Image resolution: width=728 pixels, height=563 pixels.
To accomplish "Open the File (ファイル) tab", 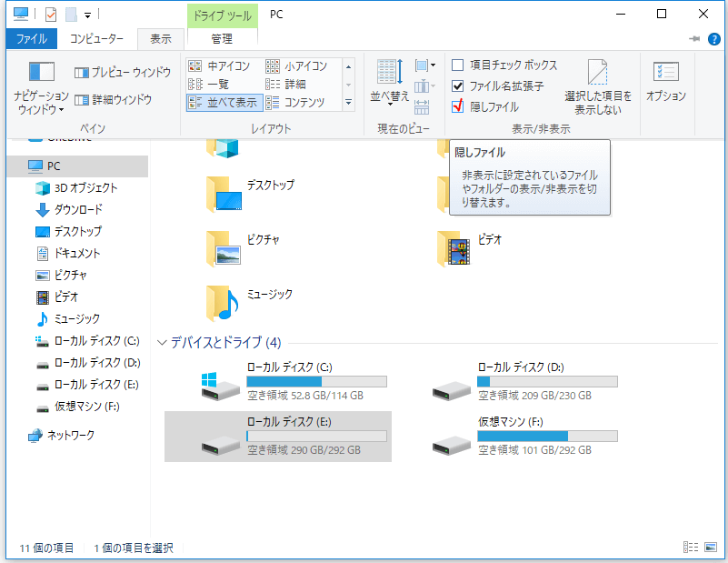I will tap(32, 38).
